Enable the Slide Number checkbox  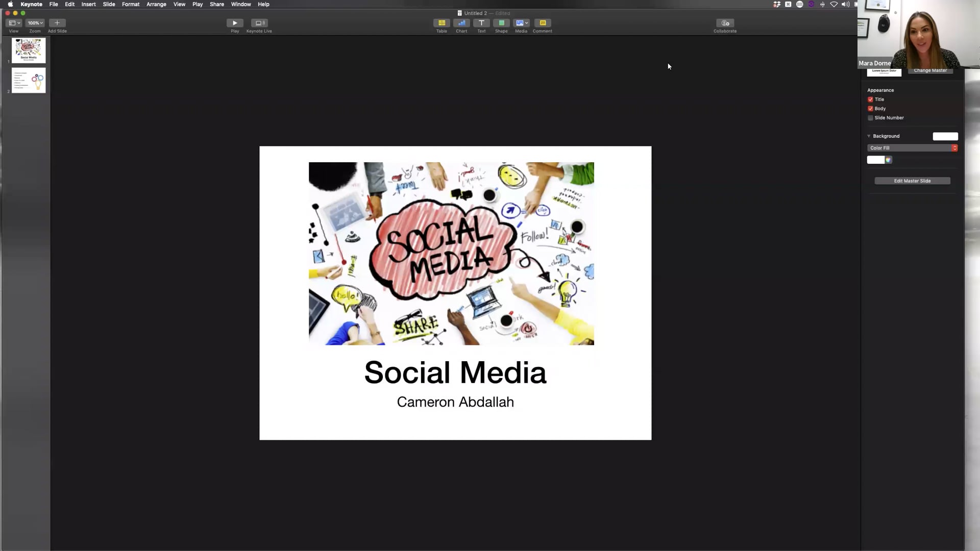tap(870, 118)
